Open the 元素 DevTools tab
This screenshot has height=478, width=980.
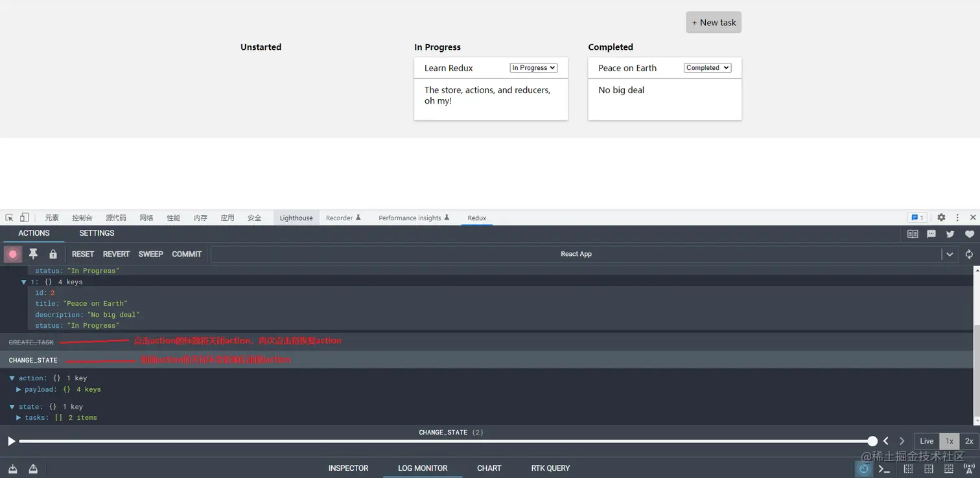tap(52, 218)
